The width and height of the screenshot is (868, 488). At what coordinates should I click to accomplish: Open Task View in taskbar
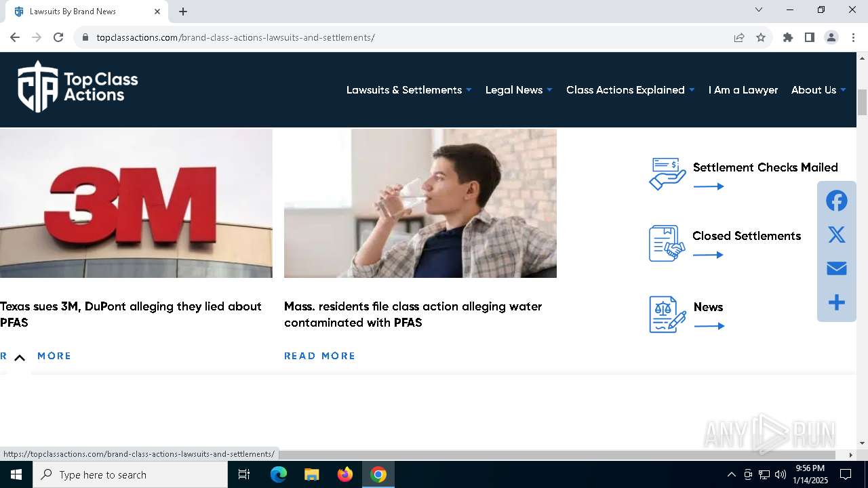point(244,474)
